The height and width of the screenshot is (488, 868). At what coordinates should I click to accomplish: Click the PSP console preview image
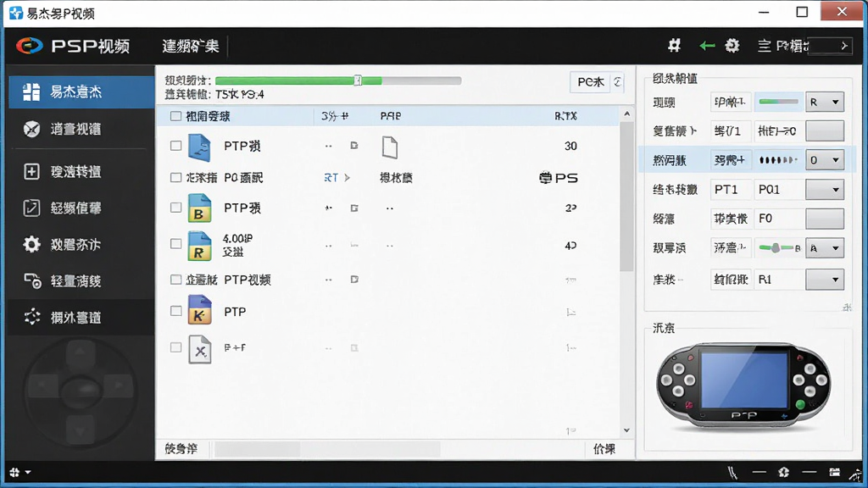[743, 385]
